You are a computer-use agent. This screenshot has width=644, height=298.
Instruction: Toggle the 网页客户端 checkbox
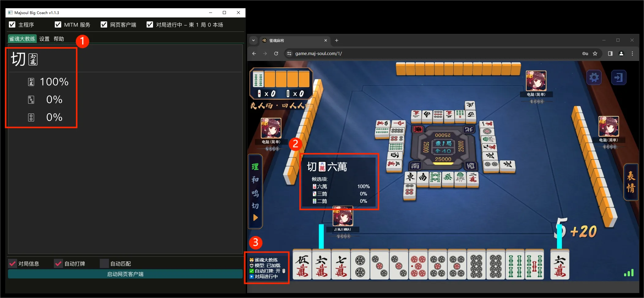click(x=104, y=24)
